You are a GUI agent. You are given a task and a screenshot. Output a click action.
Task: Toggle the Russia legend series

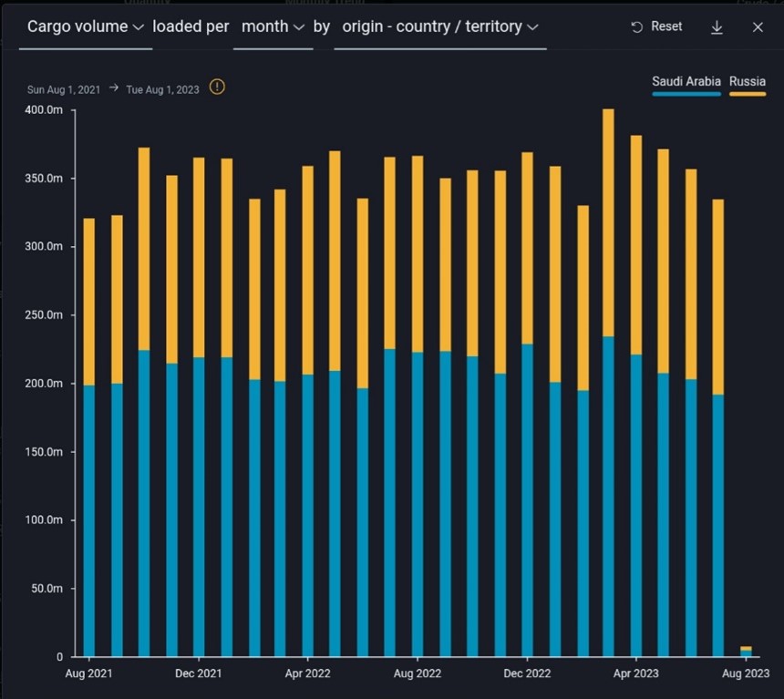[x=748, y=82]
